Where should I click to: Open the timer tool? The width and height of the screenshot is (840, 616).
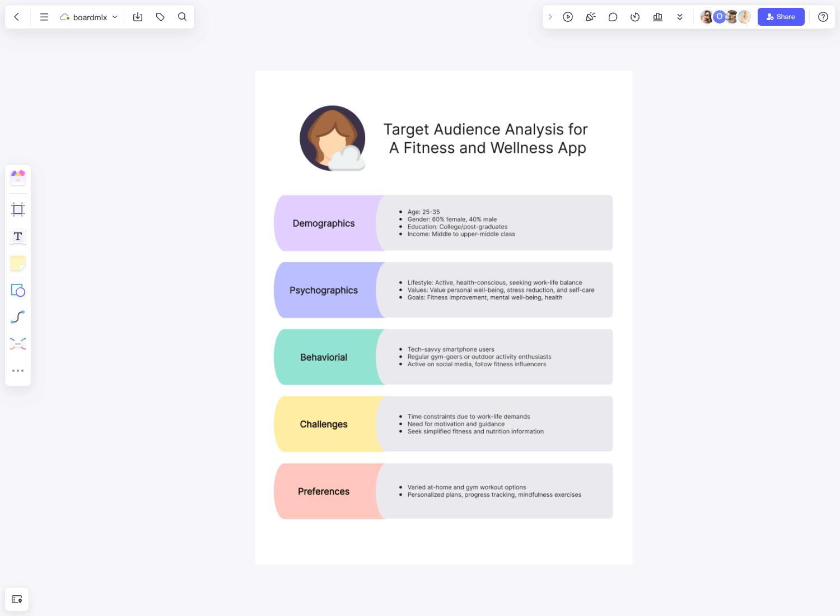pos(635,17)
